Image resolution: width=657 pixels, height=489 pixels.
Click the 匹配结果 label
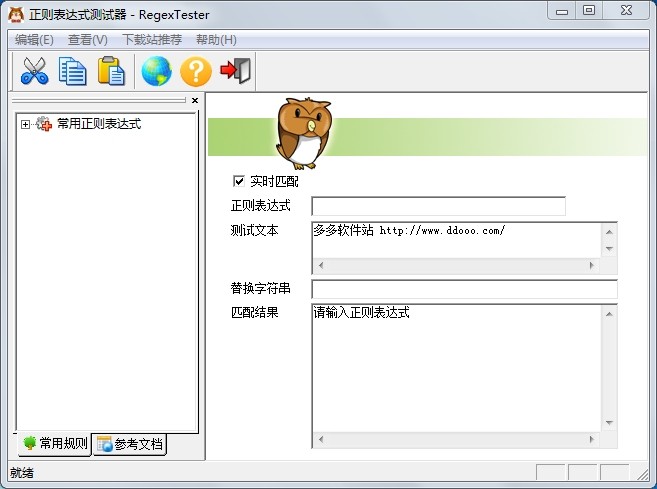[255, 313]
